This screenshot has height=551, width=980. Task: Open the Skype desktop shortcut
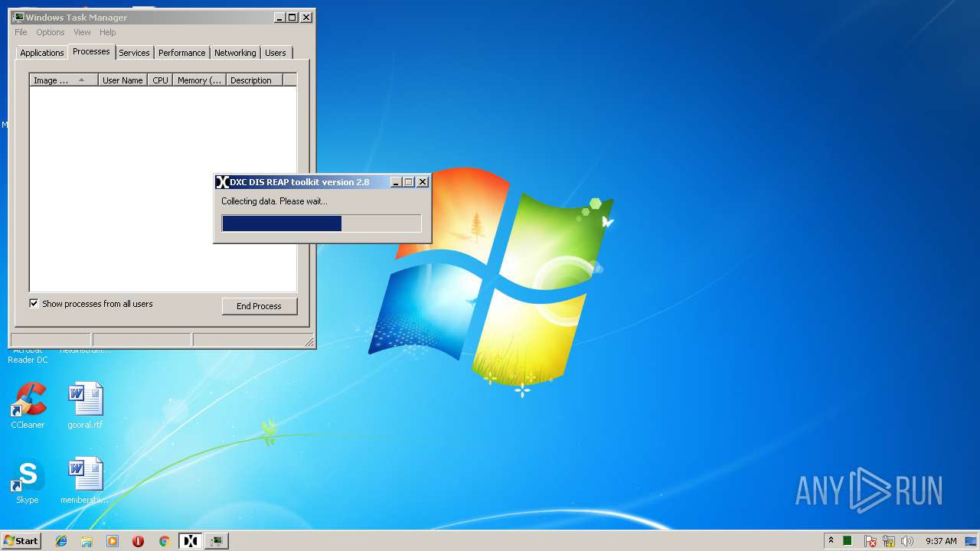28,481
